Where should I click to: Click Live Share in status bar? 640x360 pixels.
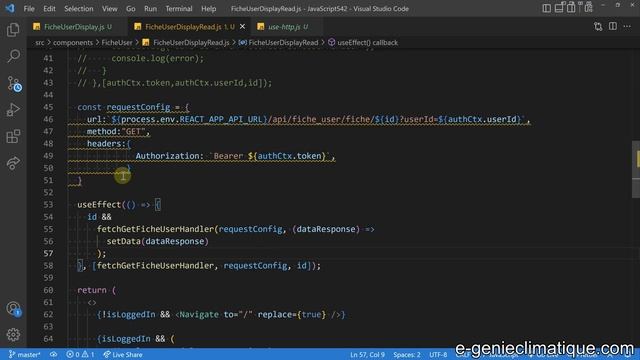tap(123, 355)
